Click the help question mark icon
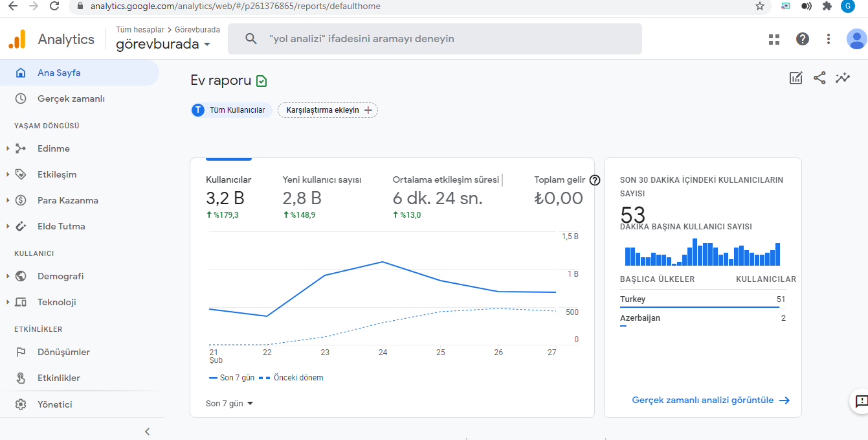The width and height of the screenshot is (868, 440). tap(803, 39)
